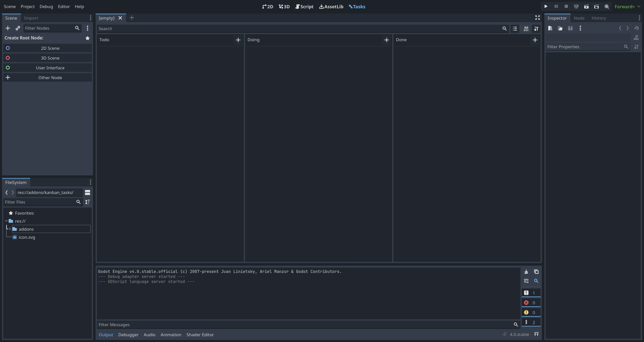Viewport: 644px width, 342px height.
Task: Switch to the Debugger bottom tab
Action: pyautogui.click(x=128, y=335)
